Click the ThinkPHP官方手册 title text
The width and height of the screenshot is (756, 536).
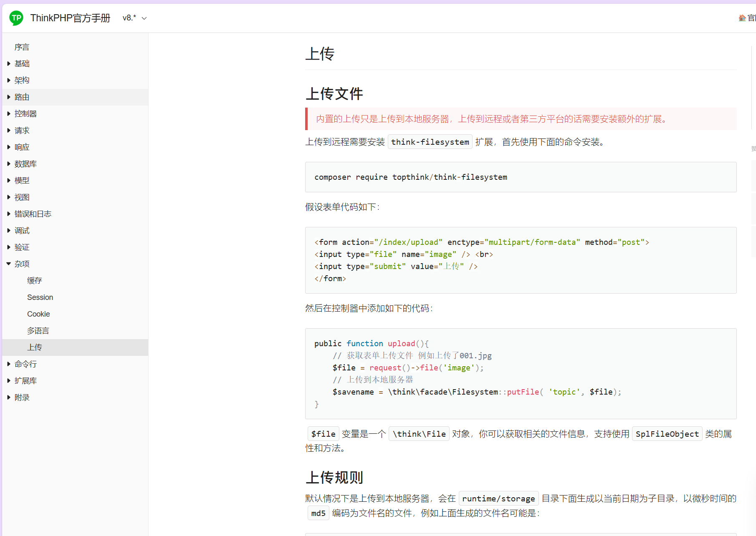(70, 18)
